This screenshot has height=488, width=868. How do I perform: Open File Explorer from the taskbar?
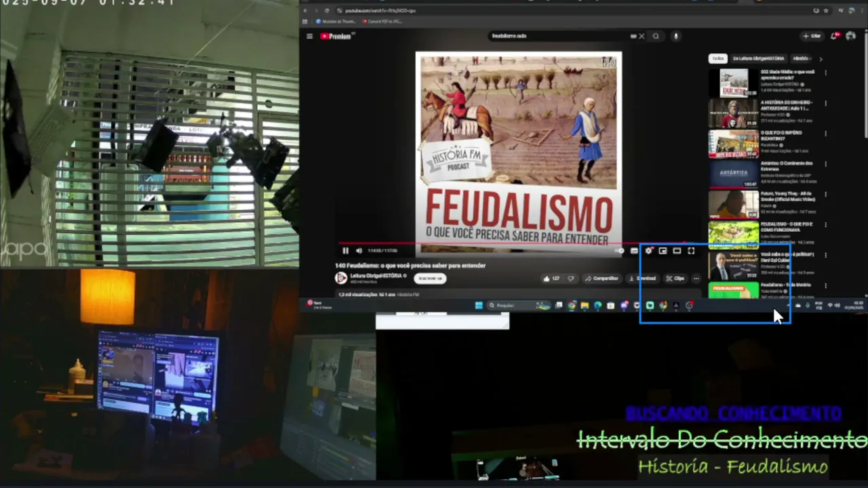585,306
